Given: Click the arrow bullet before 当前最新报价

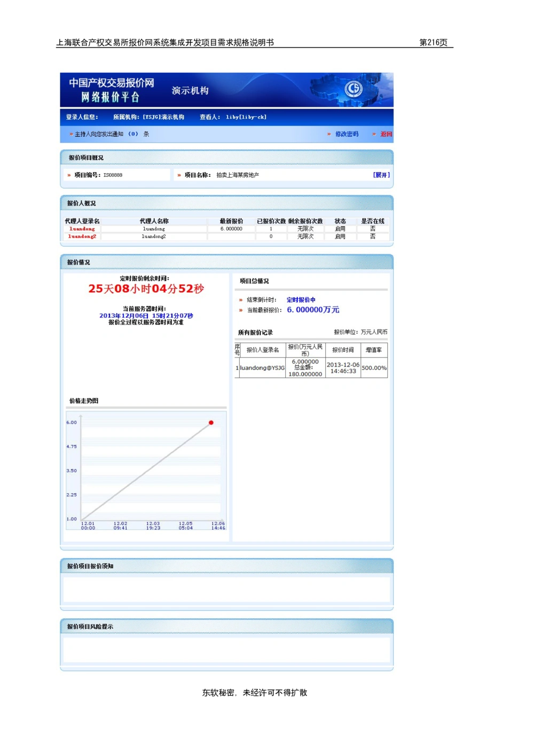Looking at the screenshot, I should pyautogui.click(x=241, y=310).
